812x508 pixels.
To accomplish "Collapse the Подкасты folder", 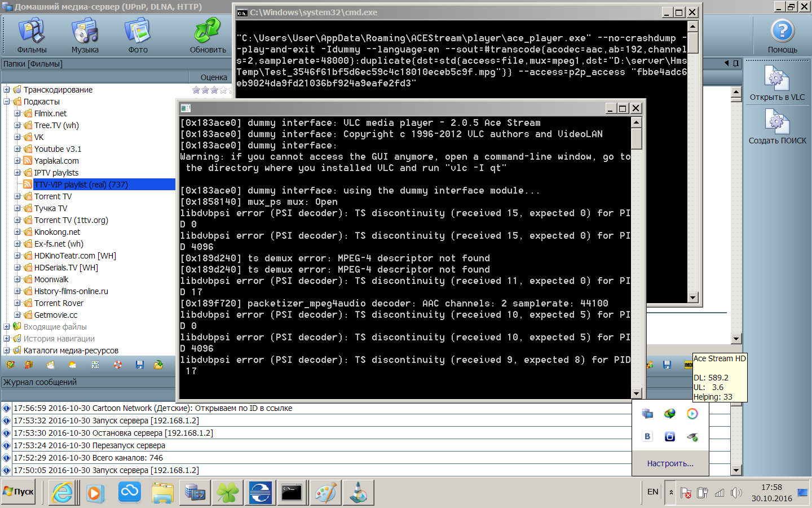I will [x=7, y=102].
